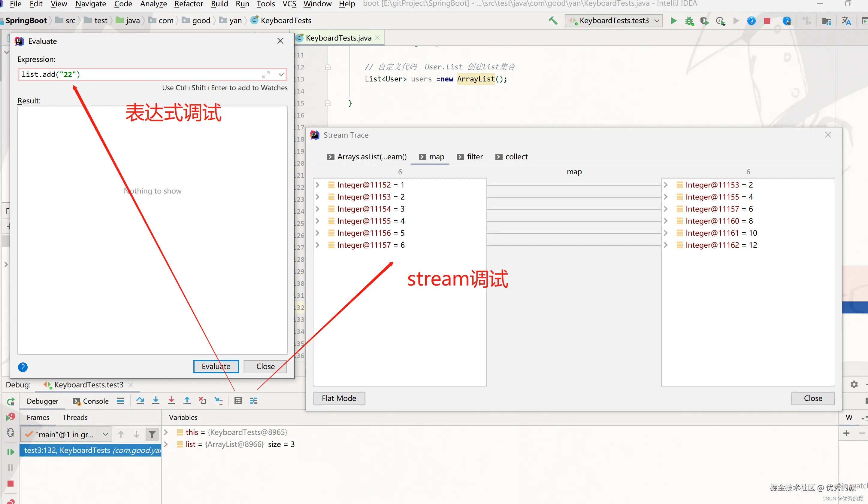868x504 pixels.
Task: Click the Rerun test icon
Action: click(x=11, y=401)
